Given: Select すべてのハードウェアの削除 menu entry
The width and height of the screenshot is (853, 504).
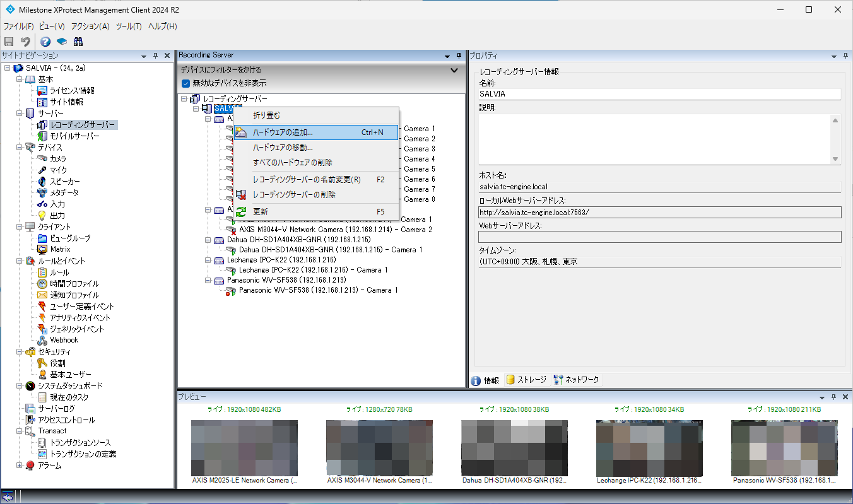Looking at the screenshot, I should coord(316,163).
